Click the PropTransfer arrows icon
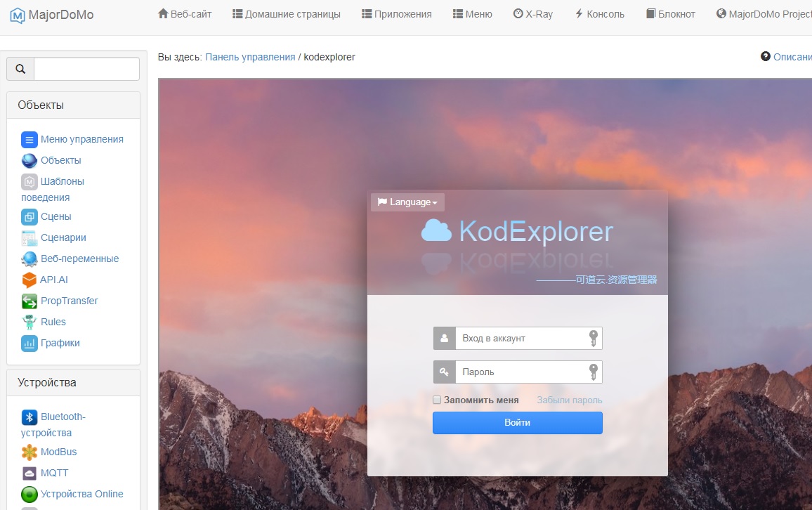 pos(29,301)
